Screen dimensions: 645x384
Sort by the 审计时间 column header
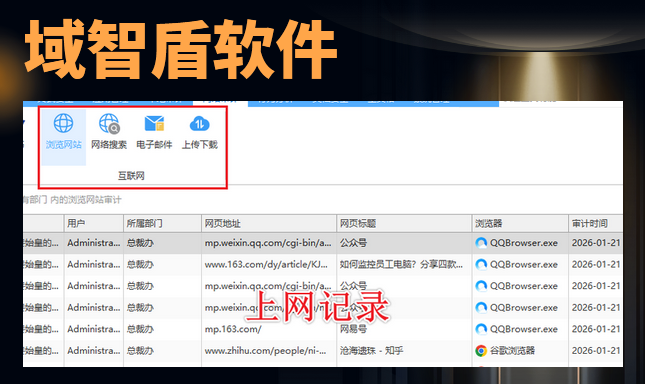click(596, 223)
